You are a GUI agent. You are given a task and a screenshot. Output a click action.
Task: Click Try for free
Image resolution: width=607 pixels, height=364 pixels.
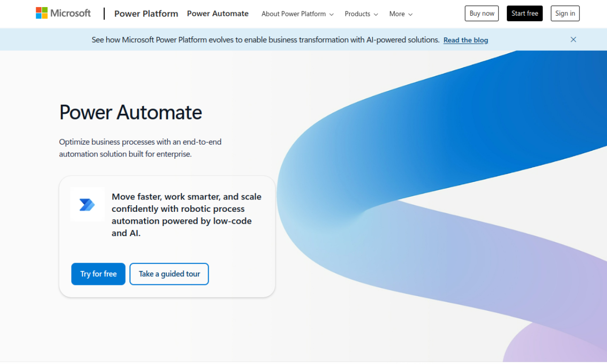[98, 273]
